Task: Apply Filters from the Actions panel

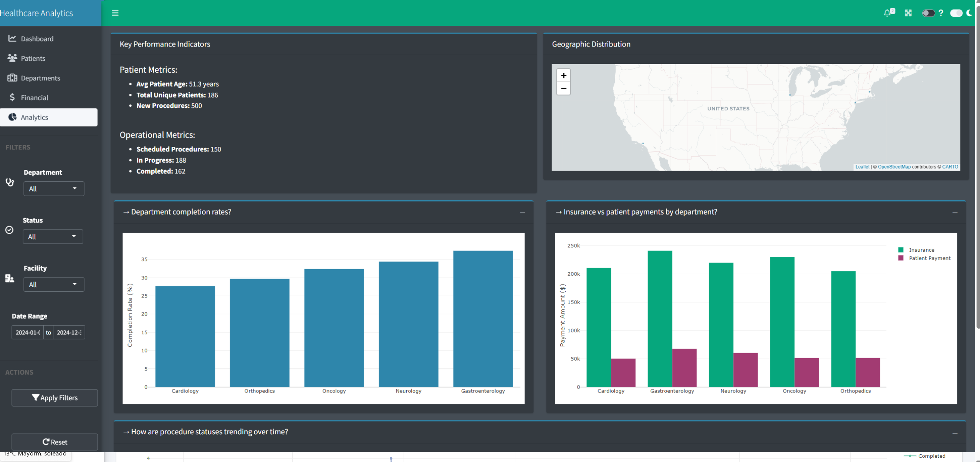Action: (x=55, y=397)
